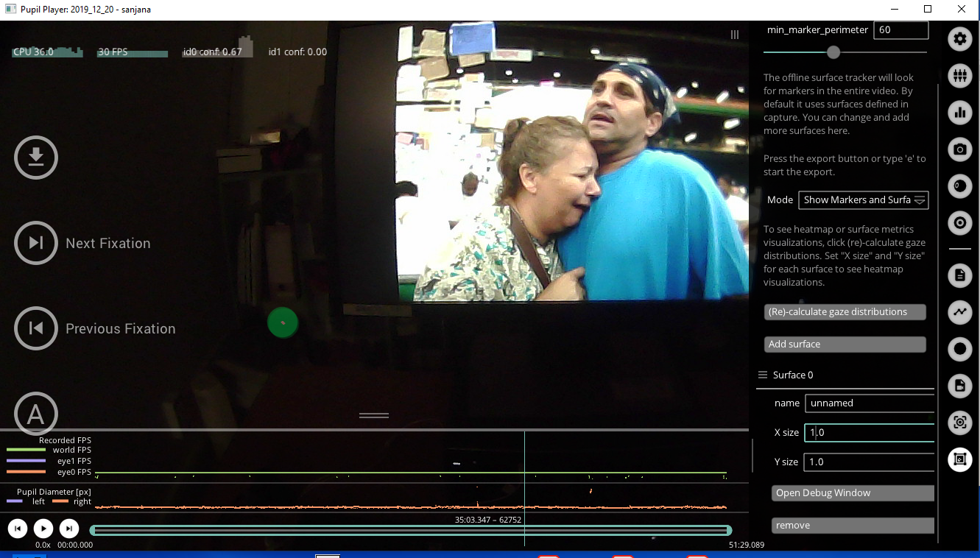
Task: Click Open Debug Window button
Action: tap(853, 493)
